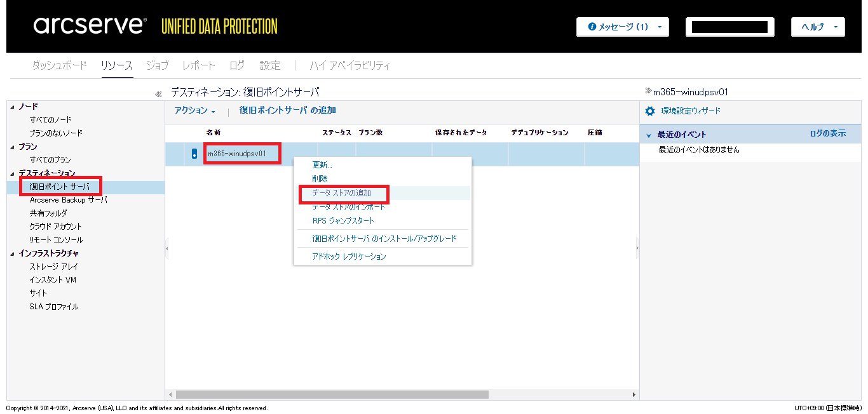The height and width of the screenshot is (414, 868).
Task: Sort by the デデュプリケーション column header
Action: pyautogui.click(x=539, y=133)
